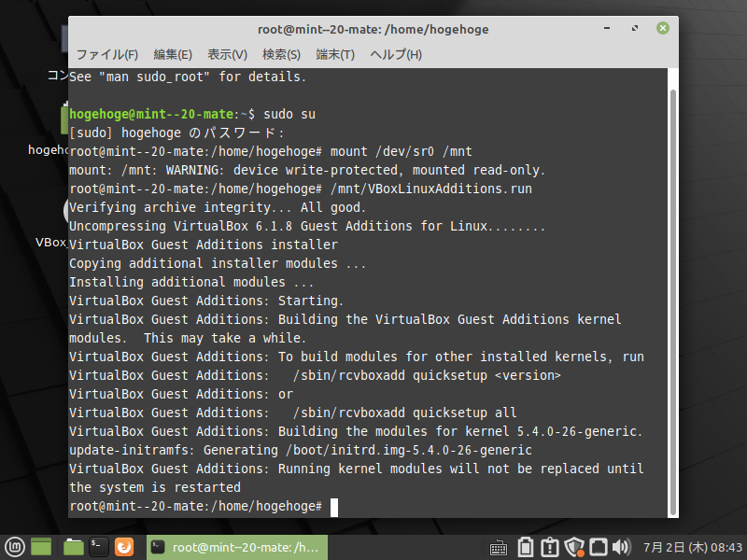Open the ファイル(F) menu
The height and width of the screenshot is (560, 747).
pyautogui.click(x=107, y=55)
